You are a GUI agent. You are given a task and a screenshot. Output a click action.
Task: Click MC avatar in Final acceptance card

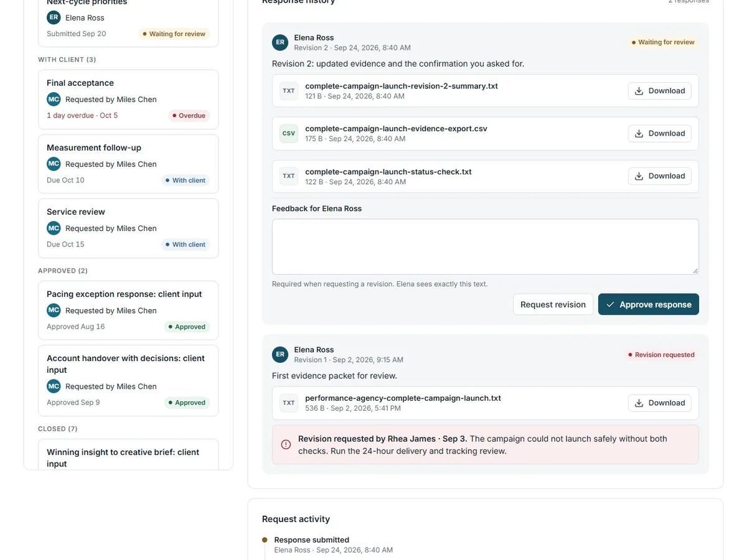54,99
